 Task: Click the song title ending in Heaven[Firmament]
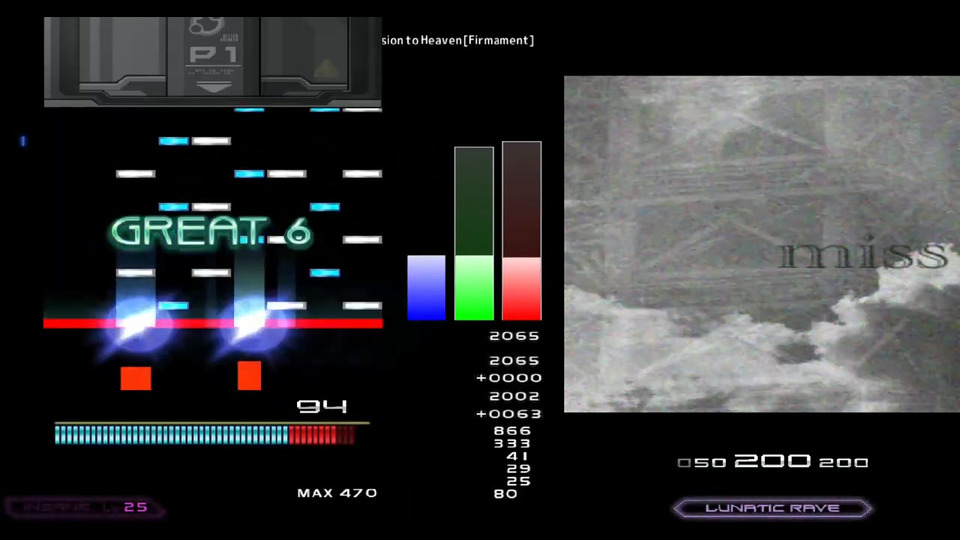tap(457, 40)
